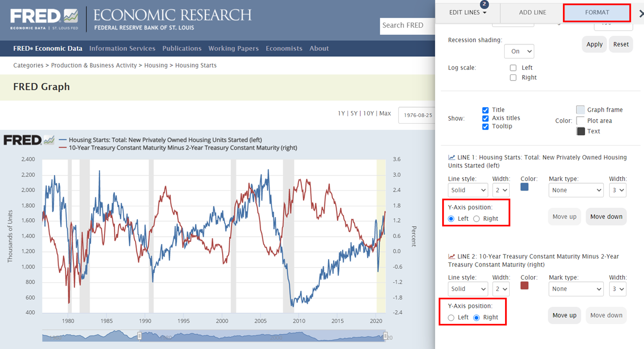
Task: Pick LINE 1 blue color swatch
Action: pyautogui.click(x=524, y=187)
